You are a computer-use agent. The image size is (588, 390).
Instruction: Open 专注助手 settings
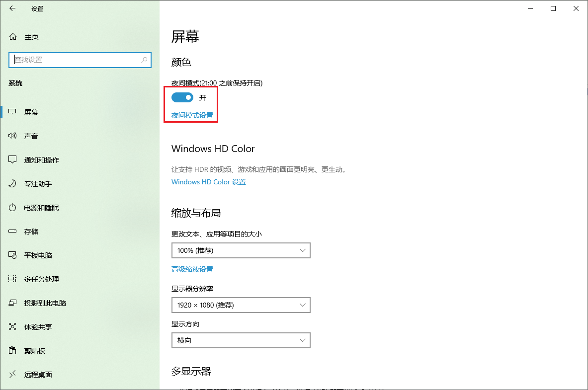tap(12, 183)
